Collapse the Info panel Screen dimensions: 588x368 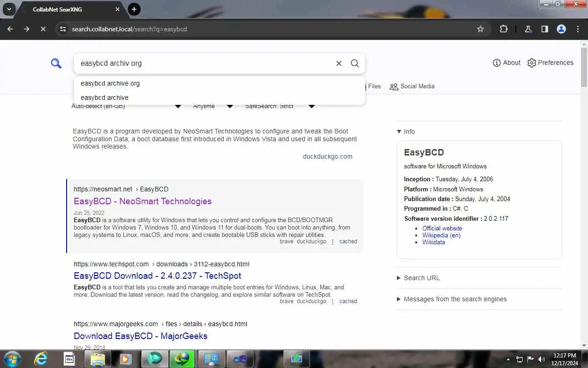tap(406, 132)
